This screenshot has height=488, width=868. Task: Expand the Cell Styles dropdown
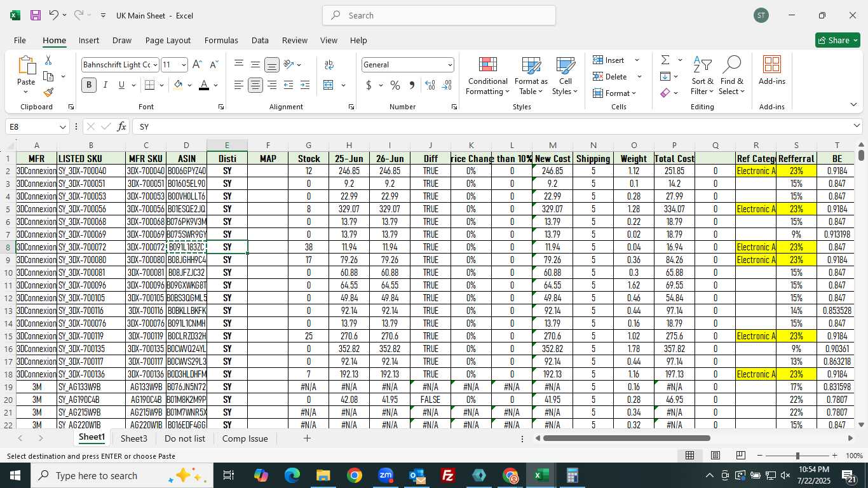click(x=566, y=76)
